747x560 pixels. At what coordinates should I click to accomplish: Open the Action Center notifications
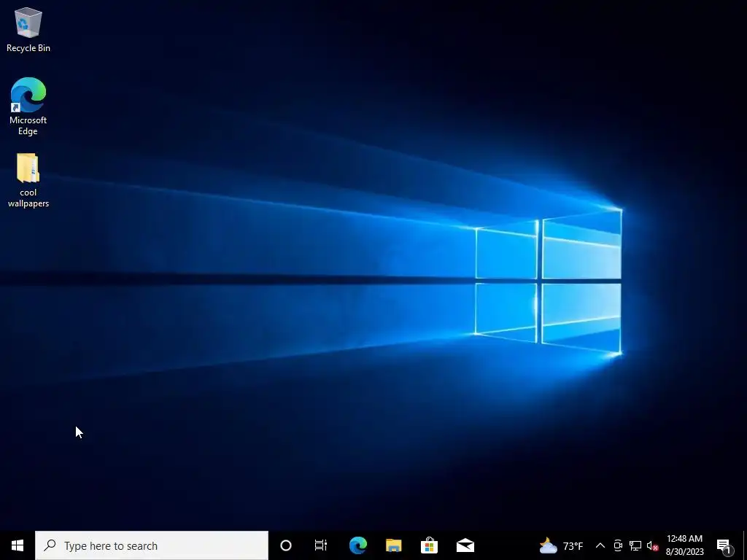(x=724, y=545)
